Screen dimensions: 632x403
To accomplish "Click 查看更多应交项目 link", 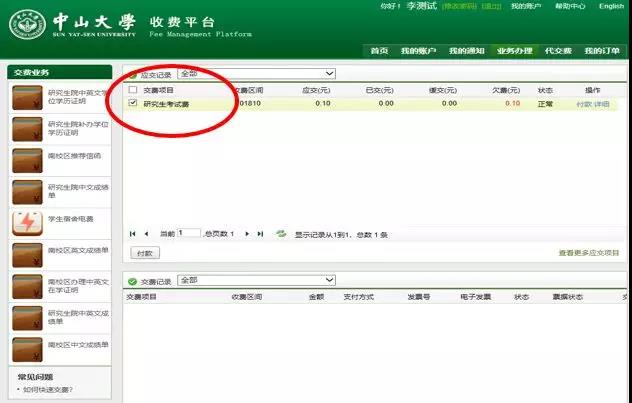I will click(x=588, y=253).
